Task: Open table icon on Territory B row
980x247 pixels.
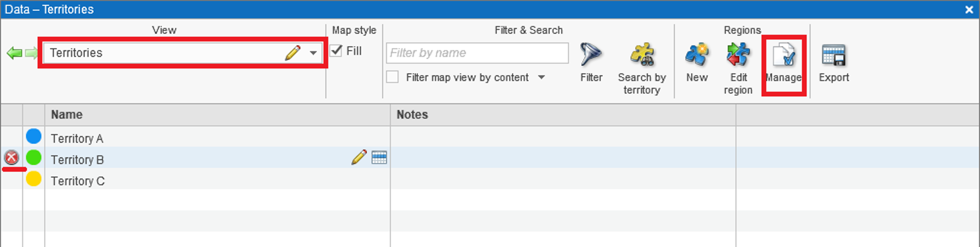Action: (x=379, y=158)
